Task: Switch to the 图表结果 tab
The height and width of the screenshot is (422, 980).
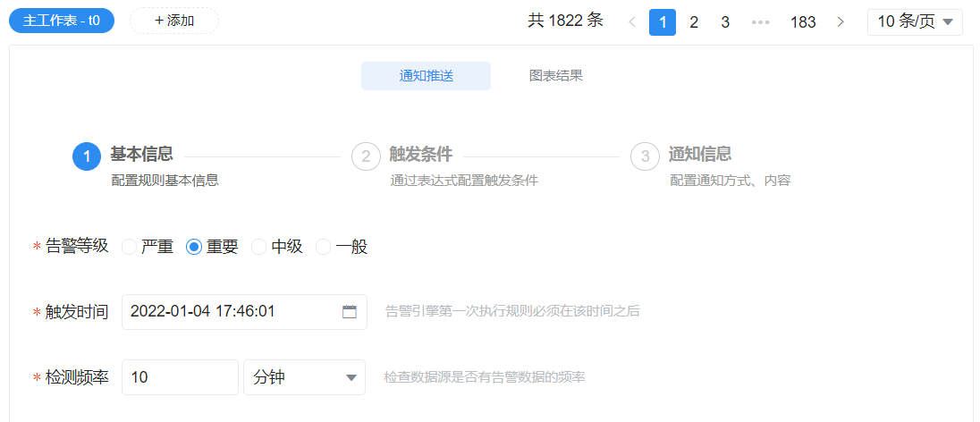Action: (x=555, y=76)
